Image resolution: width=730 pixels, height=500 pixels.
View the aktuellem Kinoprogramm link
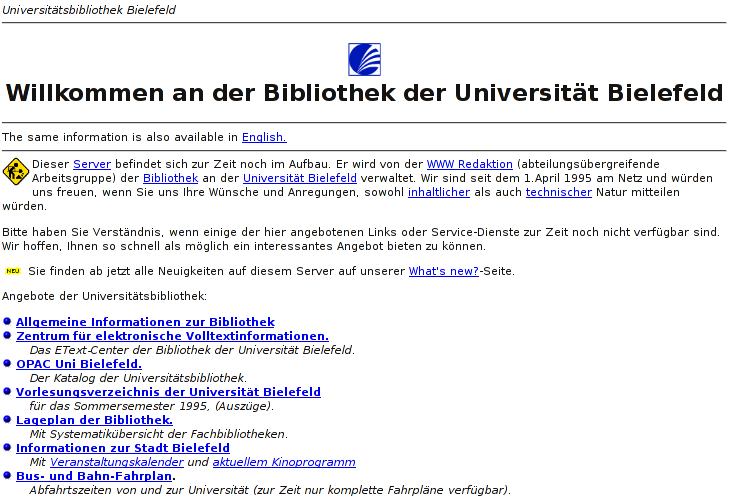tap(284, 462)
